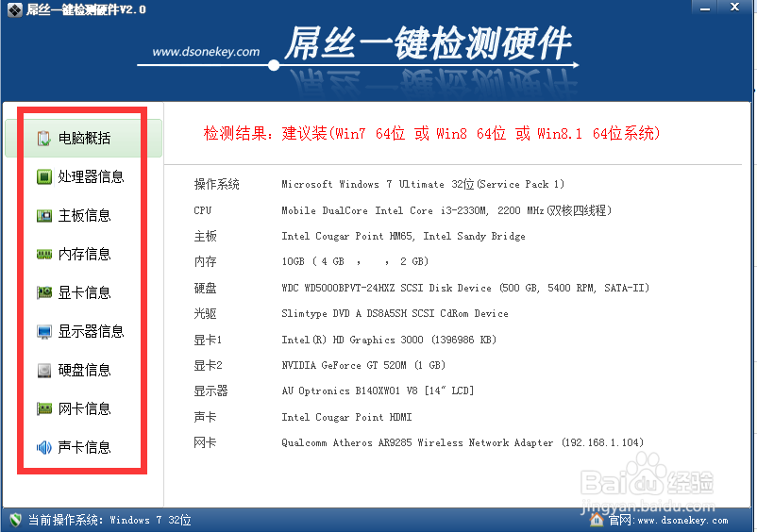Viewport: 757px width, 532px height.
Task: Minimize the 屌丝一键检测硬件 window
Action: [x=705, y=8]
